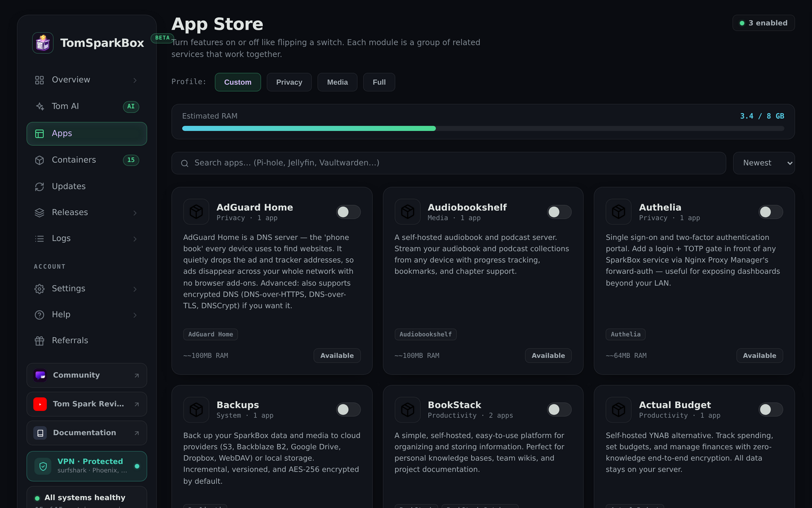Click the Releases layers icon

[40, 213]
